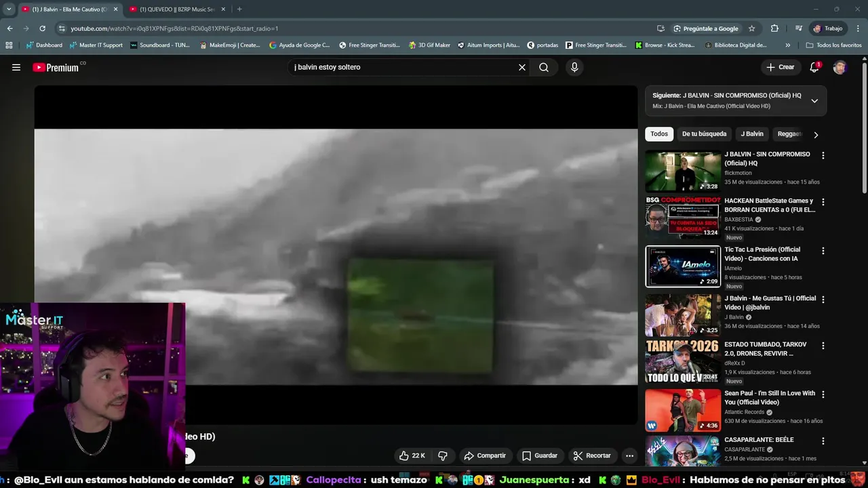Open Chrome extensions puzzle icon

pyautogui.click(x=774, y=28)
